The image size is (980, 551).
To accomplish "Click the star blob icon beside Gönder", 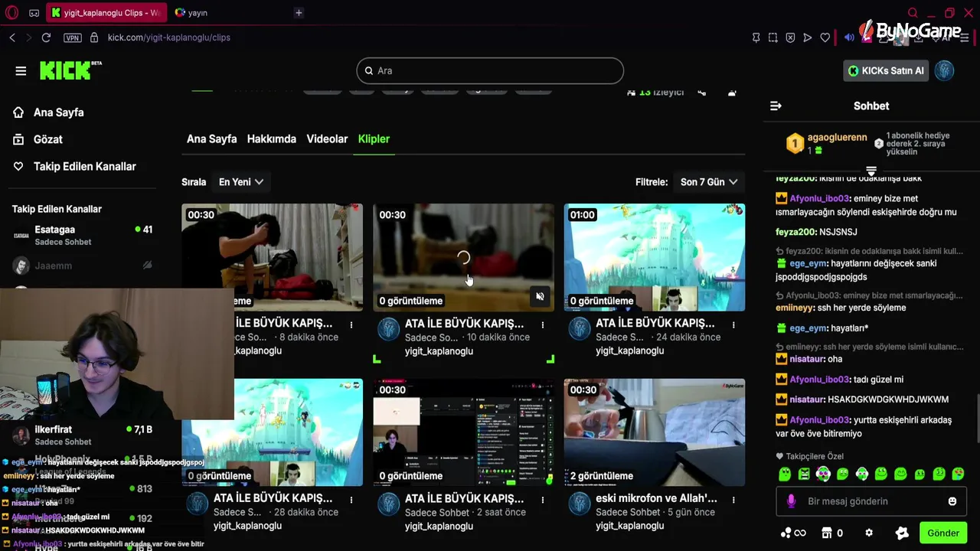I will 902,533.
